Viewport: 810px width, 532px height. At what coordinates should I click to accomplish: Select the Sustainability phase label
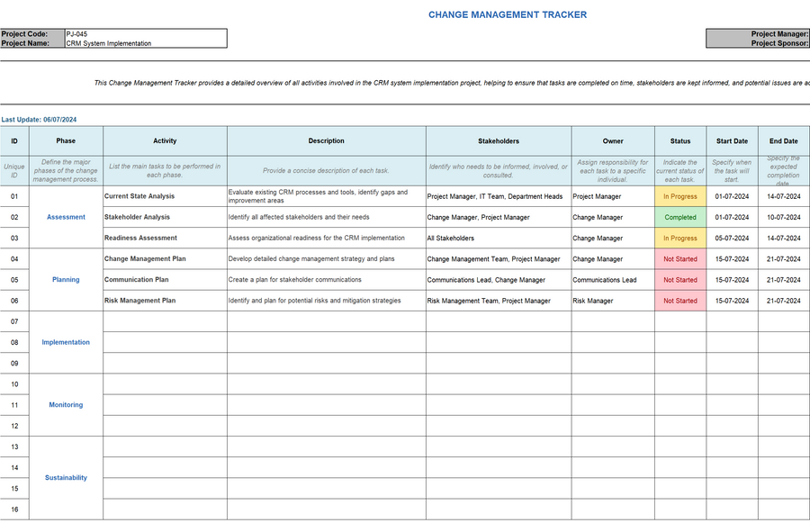coord(65,477)
